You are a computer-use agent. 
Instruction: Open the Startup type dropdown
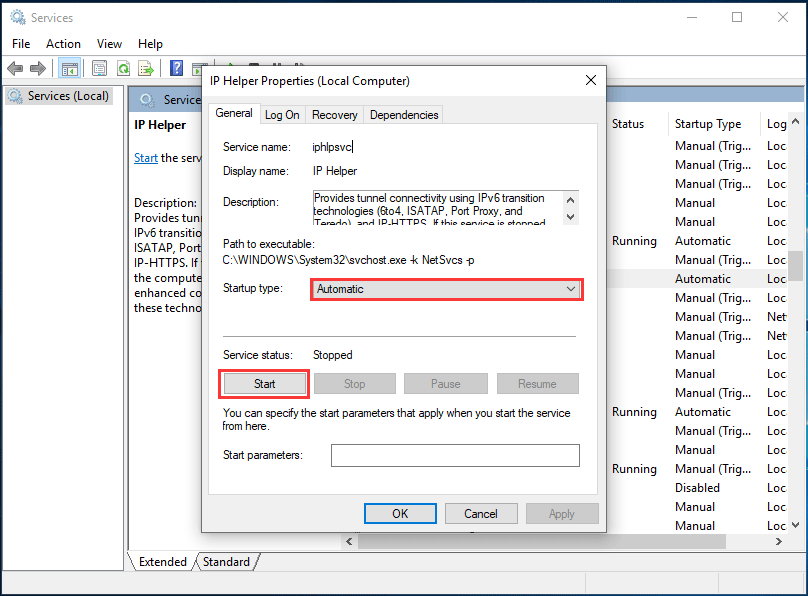(x=572, y=288)
